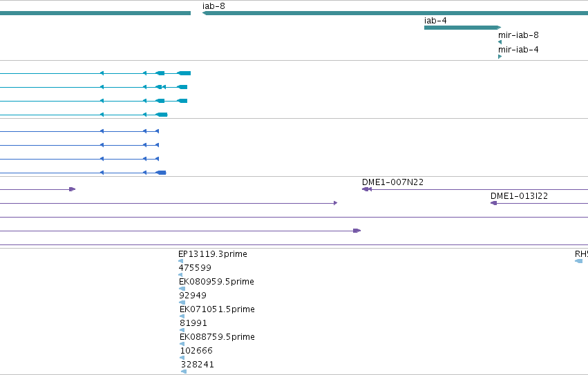This screenshot has height=375, width=588.
Task: Select EK071051.5prime label
Action: pos(217,309)
